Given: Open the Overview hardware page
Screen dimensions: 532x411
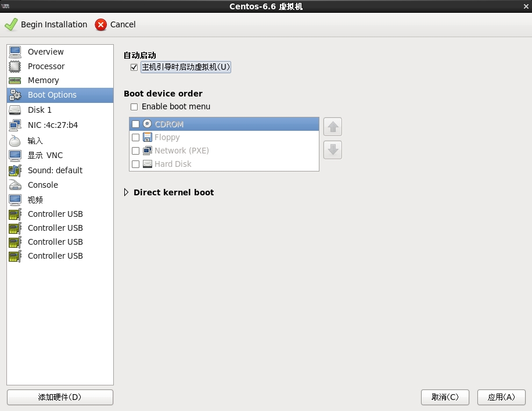Looking at the screenshot, I should click(x=45, y=52).
